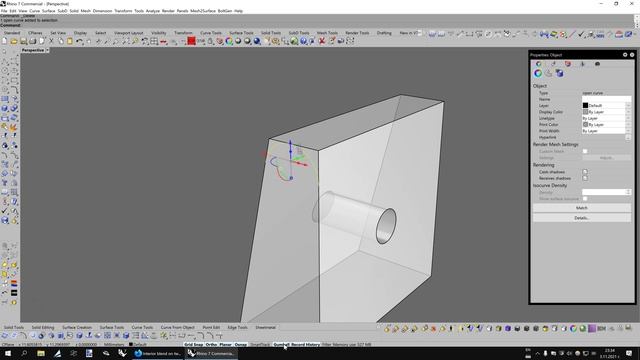Click the Print icon in the toolbar
The height and width of the screenshot is (360, 640).
(33, 41)
